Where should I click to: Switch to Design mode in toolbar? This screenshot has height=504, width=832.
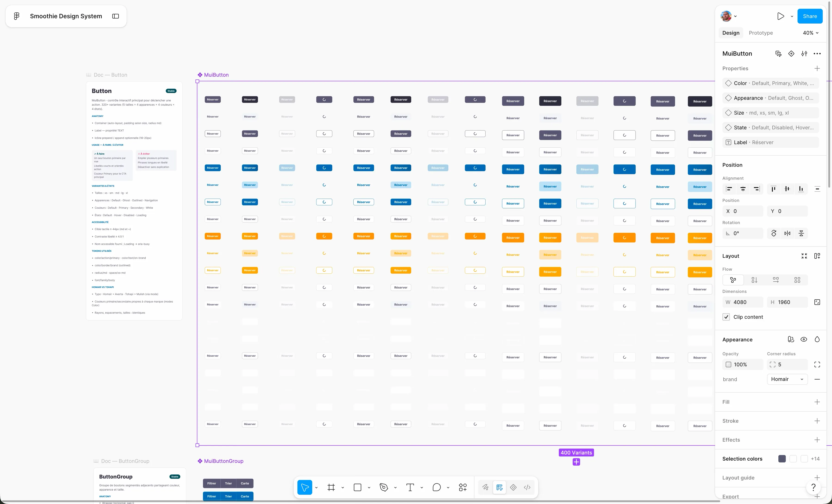point(499,487)
